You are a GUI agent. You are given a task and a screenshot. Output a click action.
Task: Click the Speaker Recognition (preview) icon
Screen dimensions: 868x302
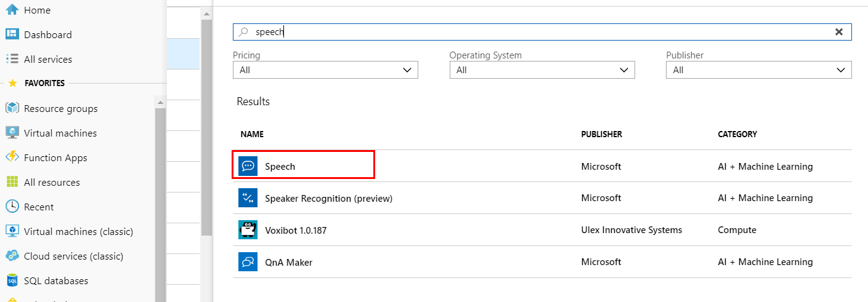[248, 198]
